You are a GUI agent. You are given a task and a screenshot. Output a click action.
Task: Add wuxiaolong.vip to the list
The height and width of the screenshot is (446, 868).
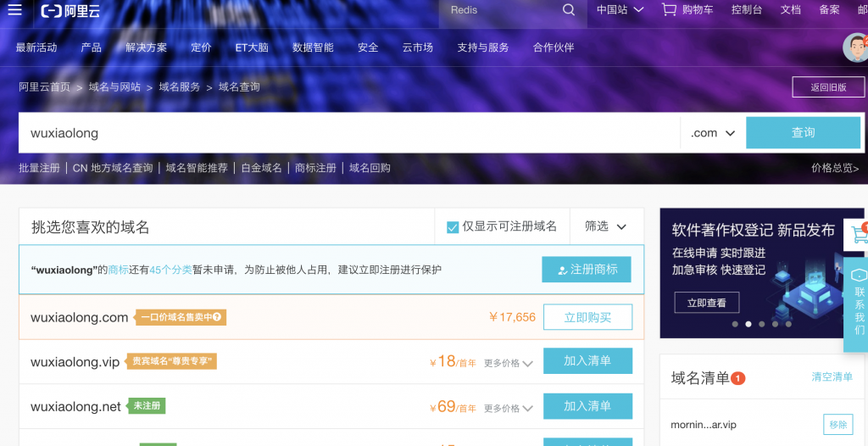coord(588,360)
